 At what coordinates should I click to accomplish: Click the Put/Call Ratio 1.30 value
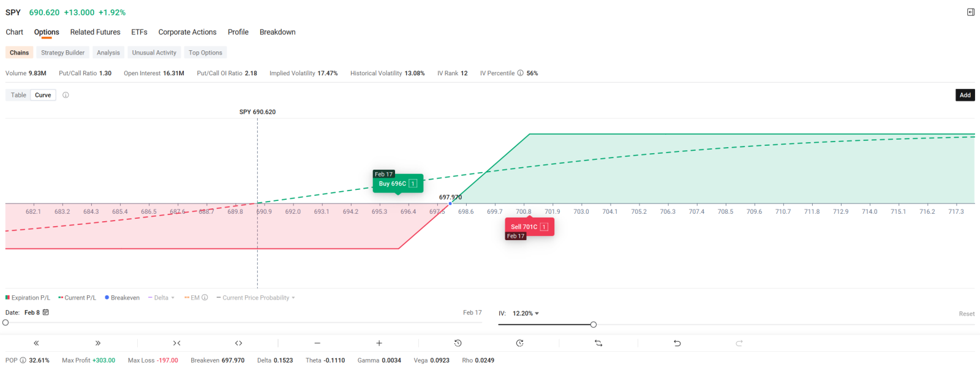[105, 73]
